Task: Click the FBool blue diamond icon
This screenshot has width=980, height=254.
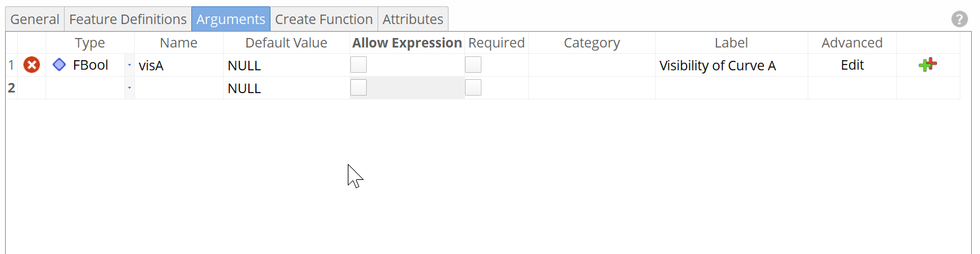Action: 59,65
